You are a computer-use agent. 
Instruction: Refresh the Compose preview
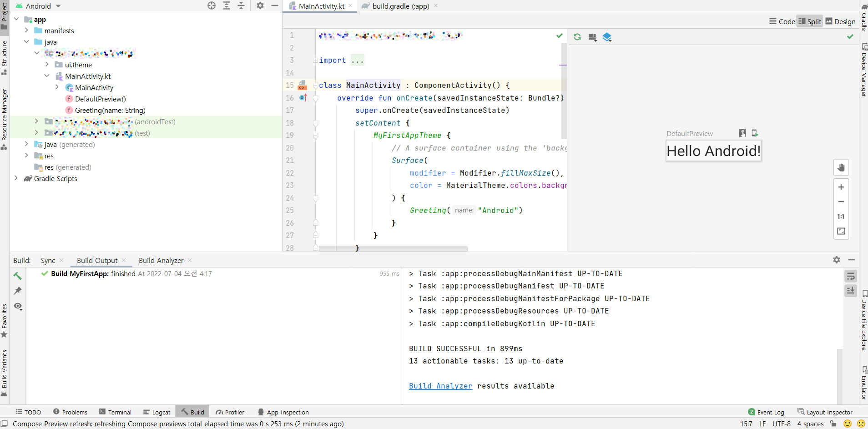pyautogui.click(x=577, y=37)
